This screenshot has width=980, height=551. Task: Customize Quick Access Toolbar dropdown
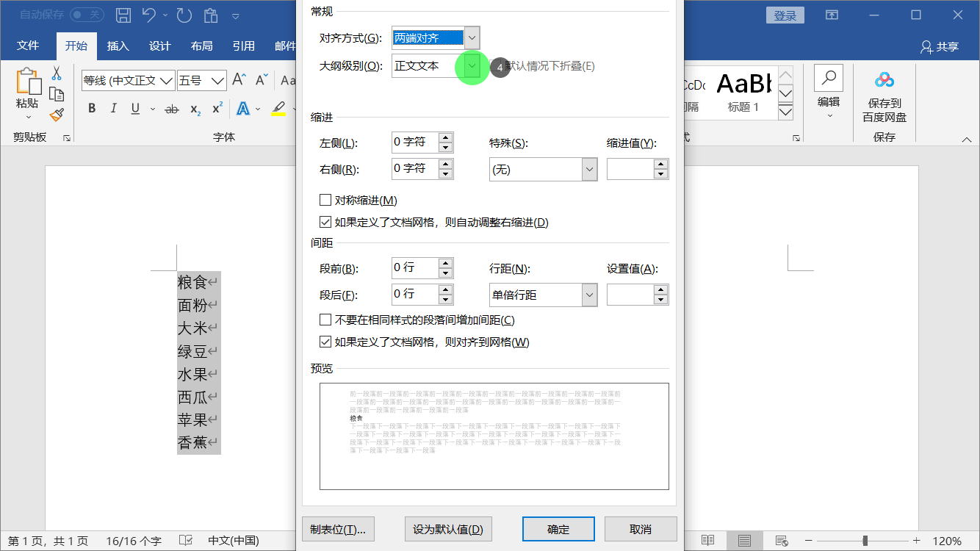point(236,15)
